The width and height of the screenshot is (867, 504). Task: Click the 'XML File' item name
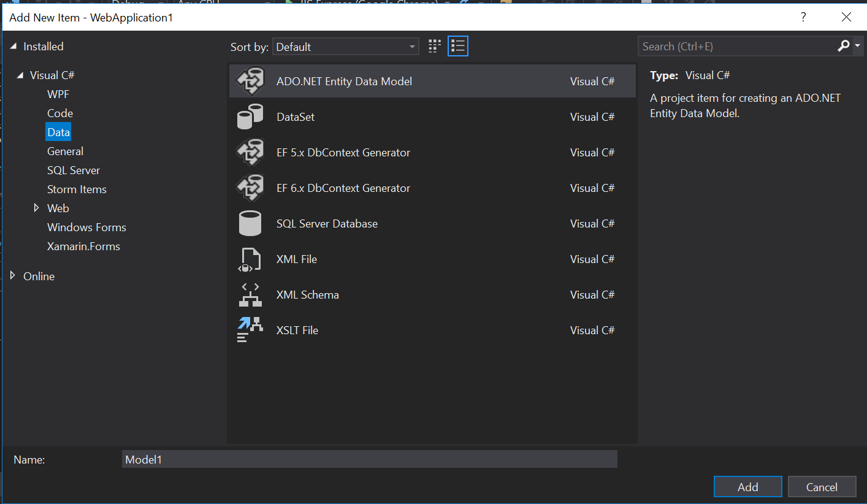pos(296,259)
